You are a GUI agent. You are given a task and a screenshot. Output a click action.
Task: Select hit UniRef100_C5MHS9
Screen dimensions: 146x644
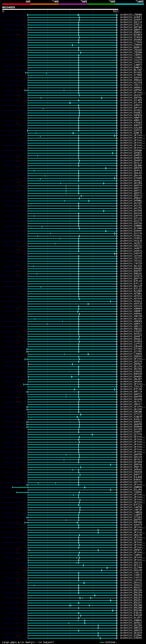click(x=131, y=45)
